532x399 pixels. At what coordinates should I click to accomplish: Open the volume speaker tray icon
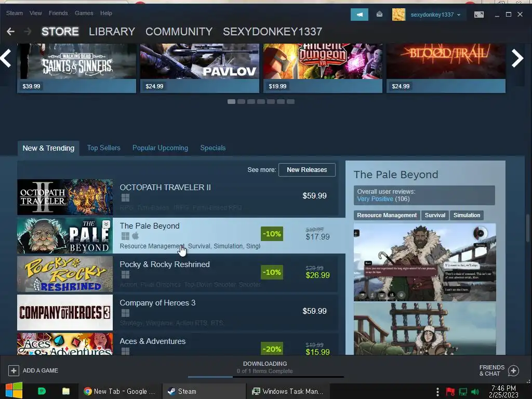point(475,392)
